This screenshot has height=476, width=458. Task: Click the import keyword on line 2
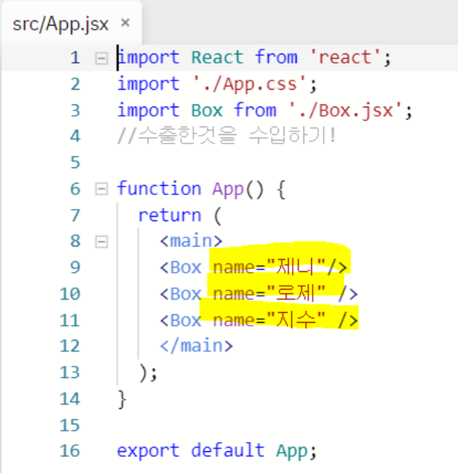click(x=148, y=83)
